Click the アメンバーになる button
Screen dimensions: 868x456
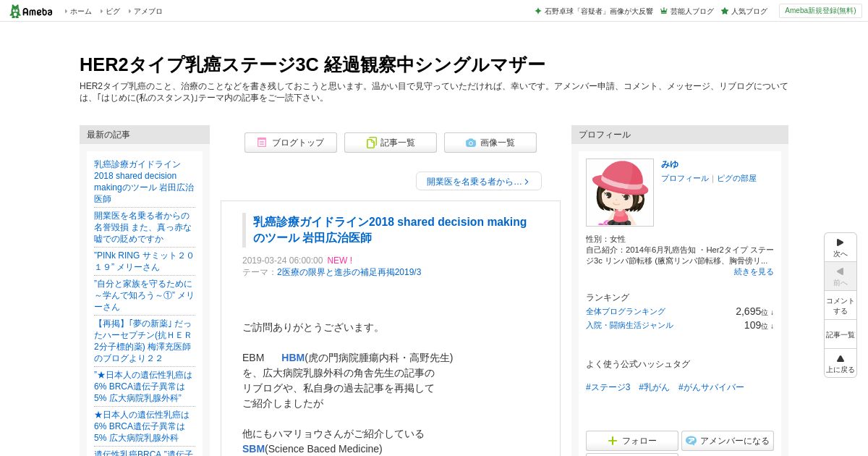[x=728, y=441]
